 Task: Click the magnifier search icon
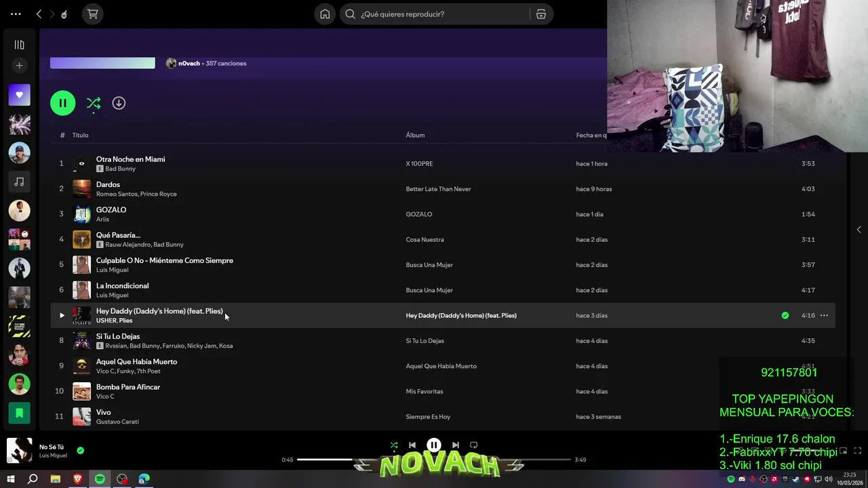(351, 14)
